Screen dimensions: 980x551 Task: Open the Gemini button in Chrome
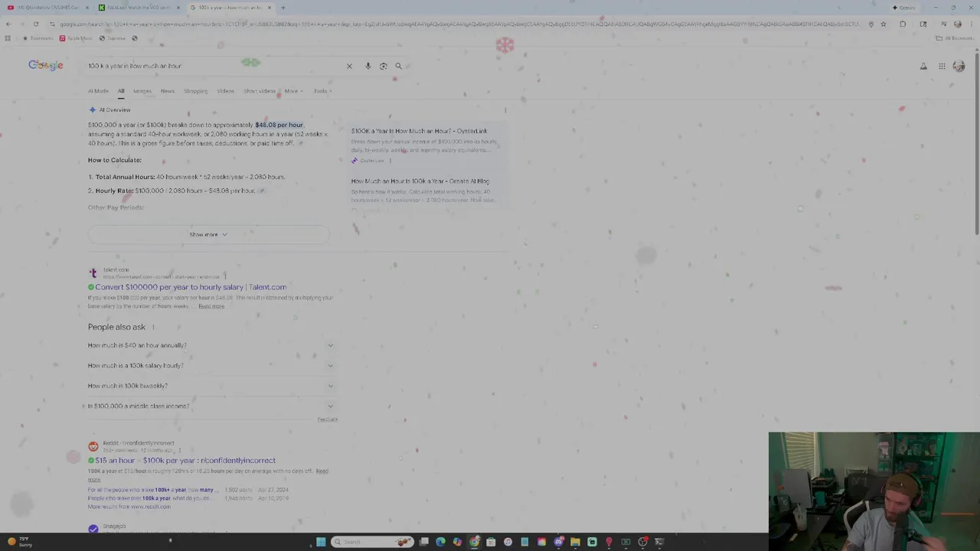(x=904, y=8)
